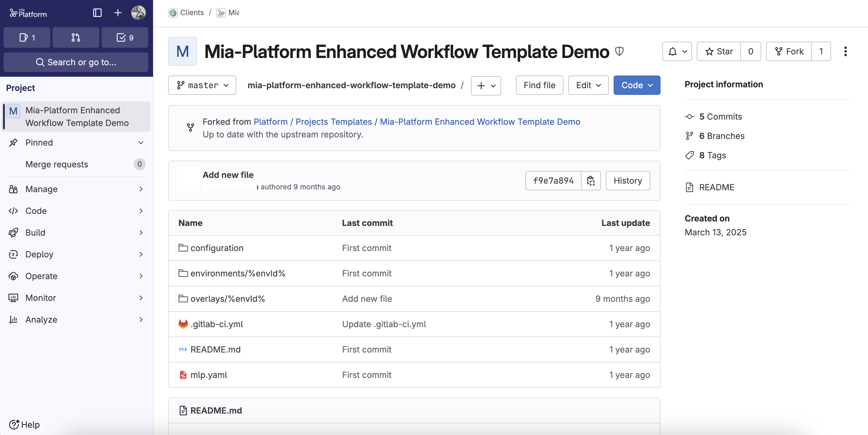
Task: Open merge requests shortcut icon
Action: coord(76,37)
